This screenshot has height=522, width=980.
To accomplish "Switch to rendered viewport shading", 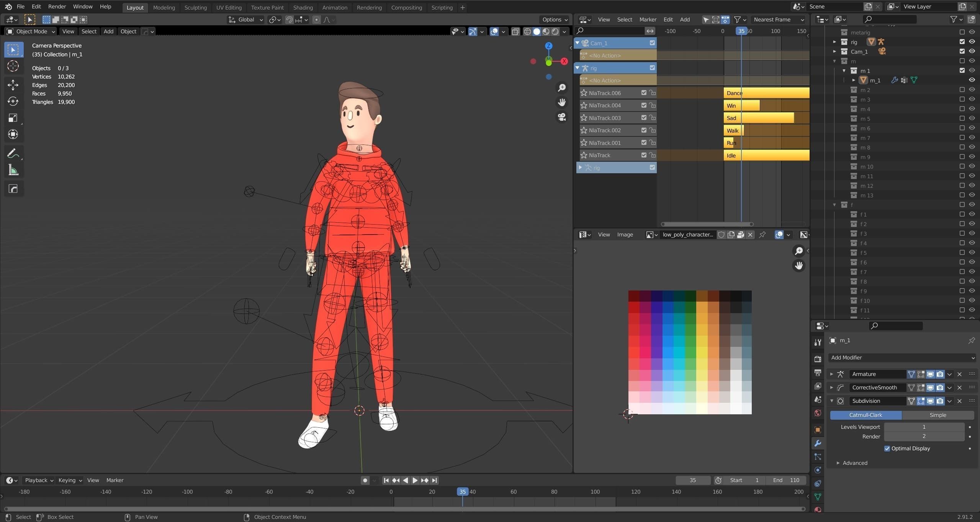I will point(555,31).
